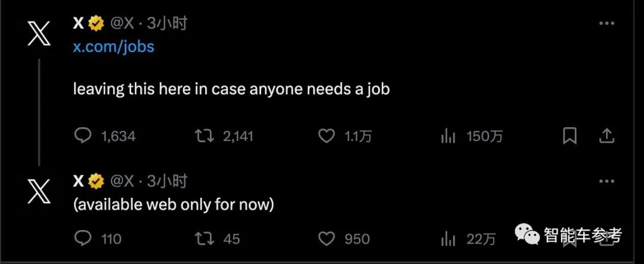View analytics showing 22万 views
Screen dimensions: 644x264
coord(448,239)
